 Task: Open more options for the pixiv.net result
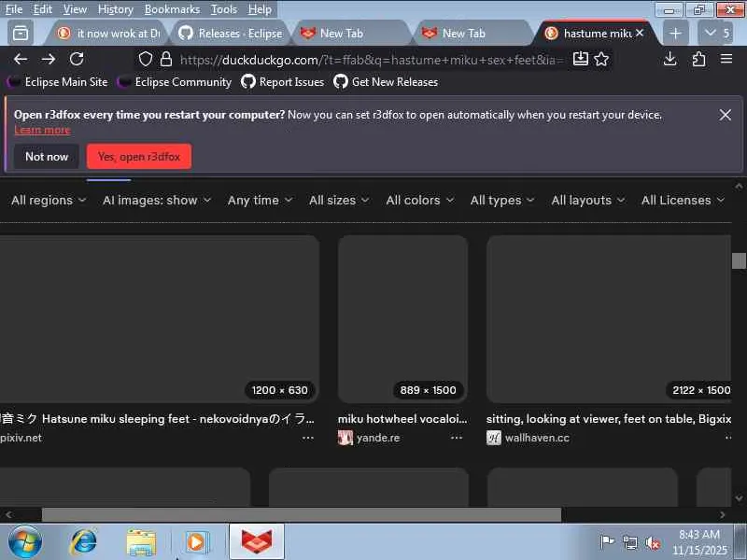(x=308, y=438)
